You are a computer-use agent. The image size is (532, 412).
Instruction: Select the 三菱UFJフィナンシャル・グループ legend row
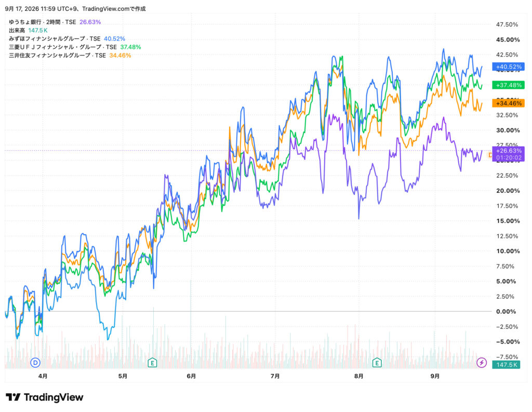coord(75,47)
